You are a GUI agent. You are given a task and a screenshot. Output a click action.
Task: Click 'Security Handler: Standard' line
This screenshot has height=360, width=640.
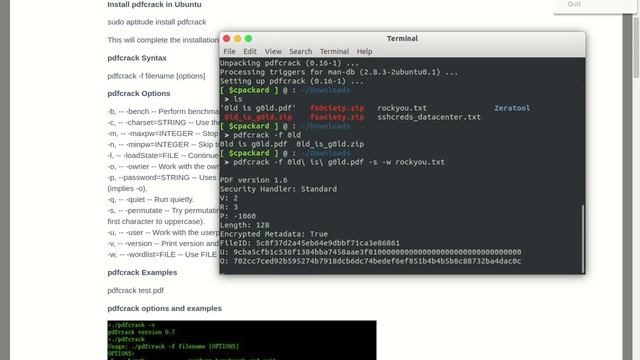(x=278, y=189)
